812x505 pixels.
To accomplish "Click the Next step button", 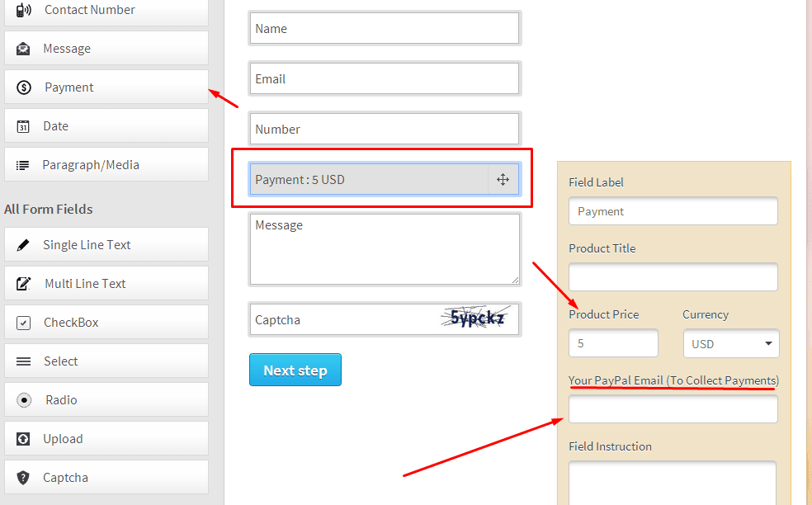I will point(295,370).
